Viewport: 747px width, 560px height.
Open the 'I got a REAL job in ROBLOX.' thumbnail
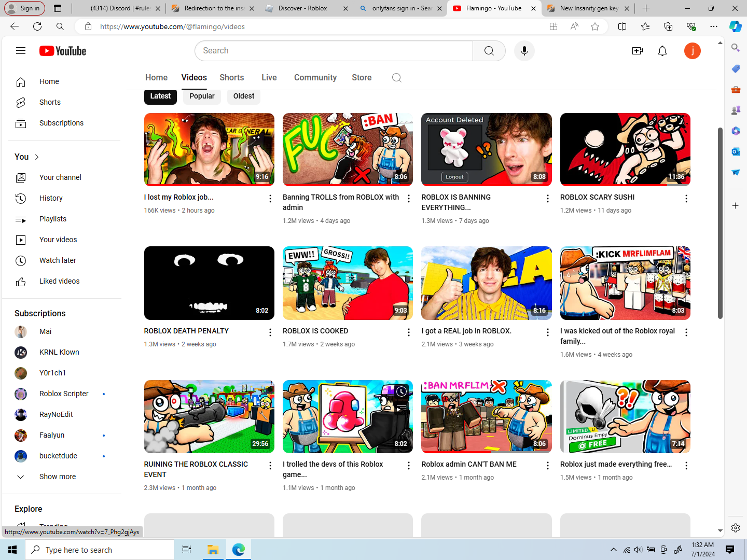click(487, 283)
